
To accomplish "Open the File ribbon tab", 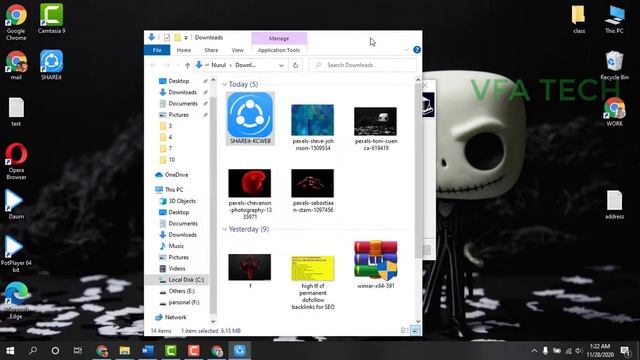I will pos(157,50).
